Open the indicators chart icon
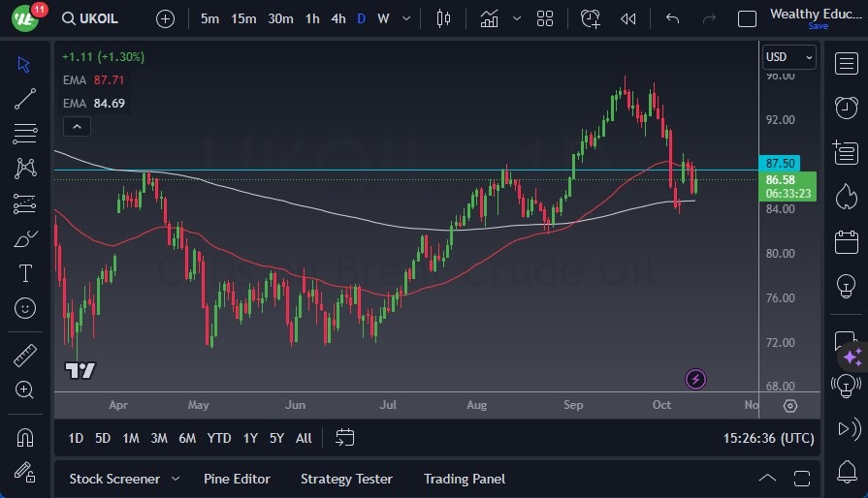Image resolution: width=868 pixels, height=498 pixels. 489,18
